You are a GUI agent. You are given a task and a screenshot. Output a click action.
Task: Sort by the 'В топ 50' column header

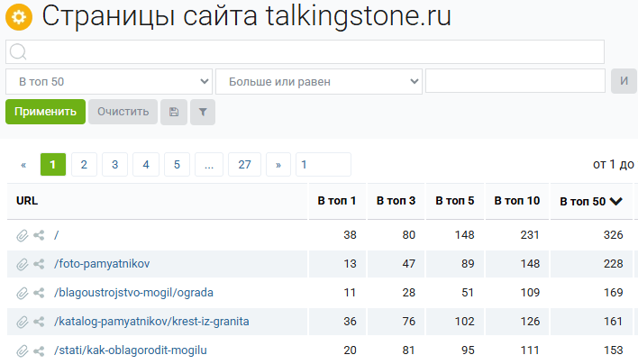pyautogui.click(x=590, y=201)
